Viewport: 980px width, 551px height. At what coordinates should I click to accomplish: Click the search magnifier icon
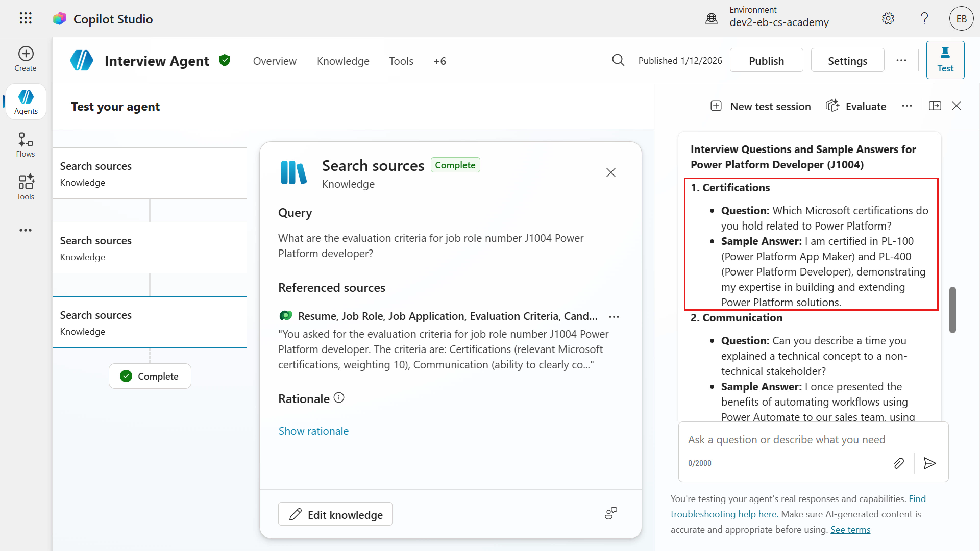[618, 60]
